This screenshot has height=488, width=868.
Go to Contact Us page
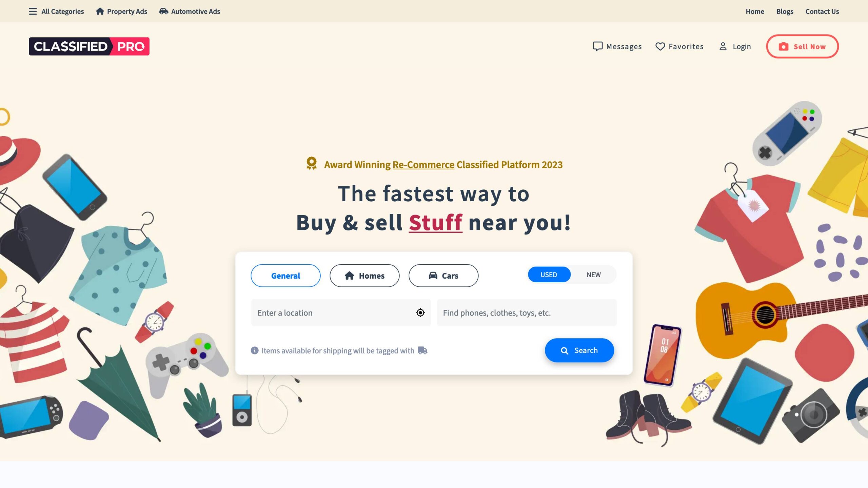click(822, 12)
